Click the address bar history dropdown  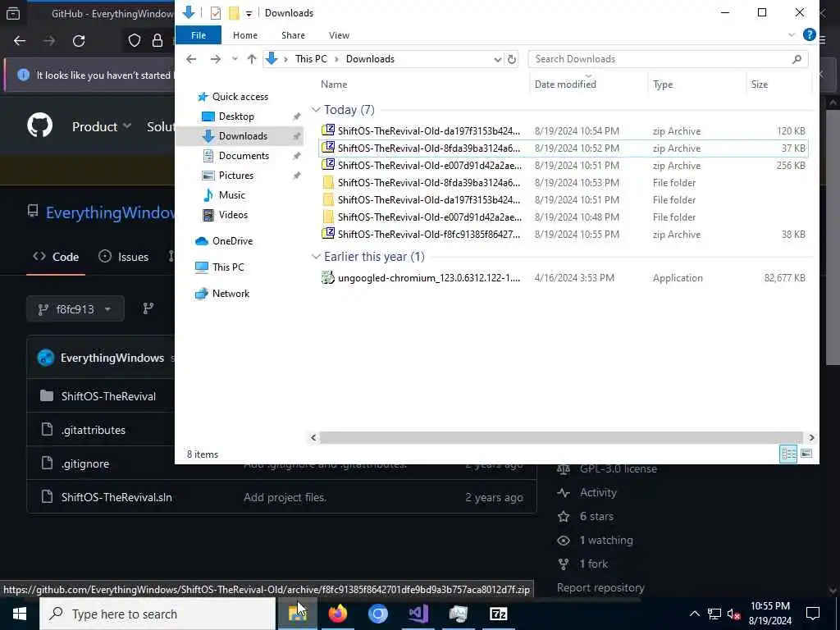click(498, 59)
